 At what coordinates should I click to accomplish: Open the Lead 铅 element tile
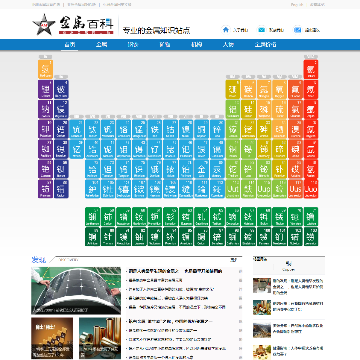(248, 169)
